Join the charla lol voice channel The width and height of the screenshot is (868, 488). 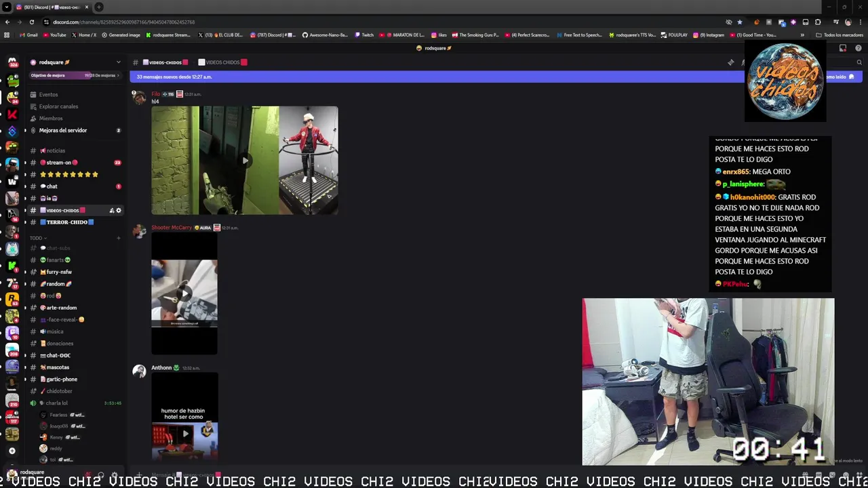[x=76, y=403]
